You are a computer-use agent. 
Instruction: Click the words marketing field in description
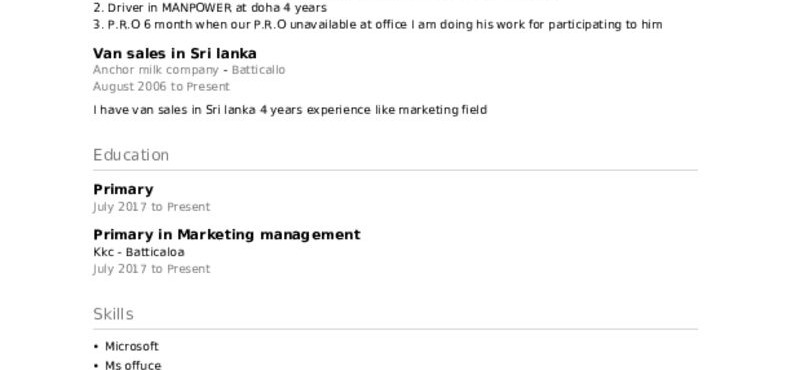(x=443, y=110)
